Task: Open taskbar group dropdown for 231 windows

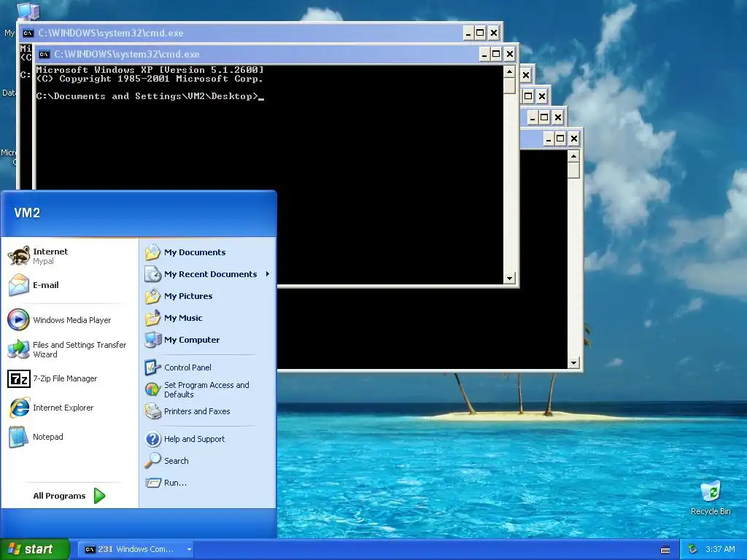Action: pos(189,549)
